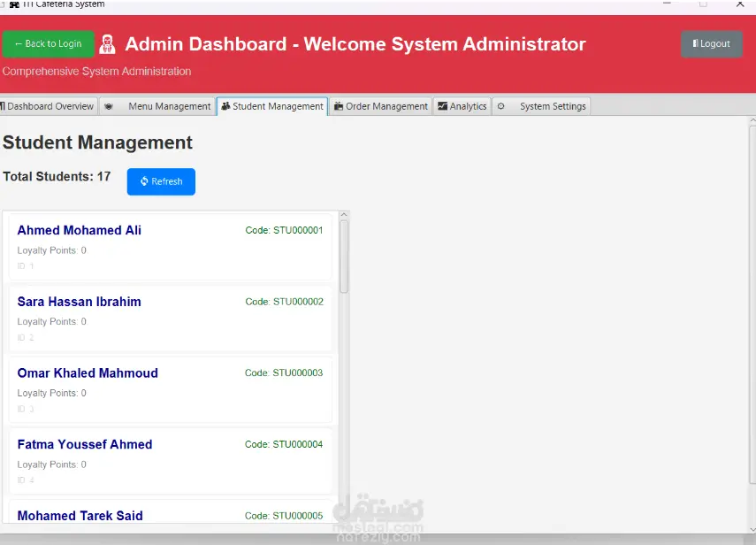This screenshot has height=545, width=756.
Task: Switch to the Menu Management tab
Action: pos(157,106)
